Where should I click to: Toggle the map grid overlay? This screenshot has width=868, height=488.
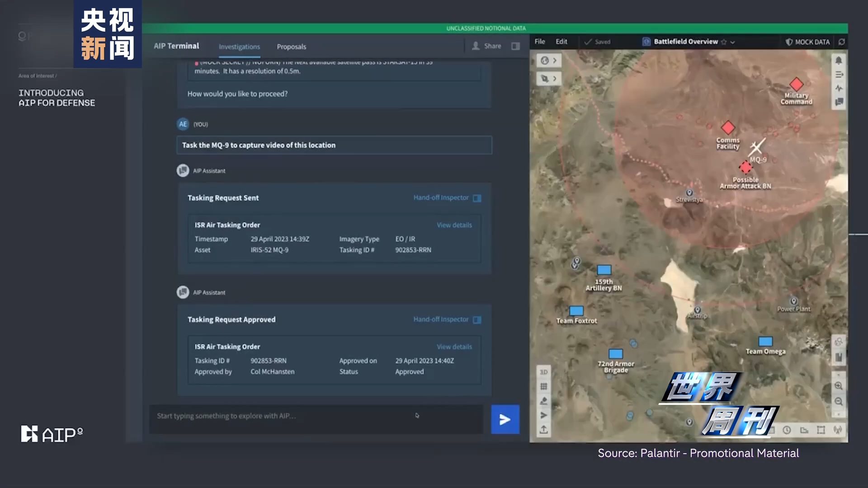click(544, 386)
